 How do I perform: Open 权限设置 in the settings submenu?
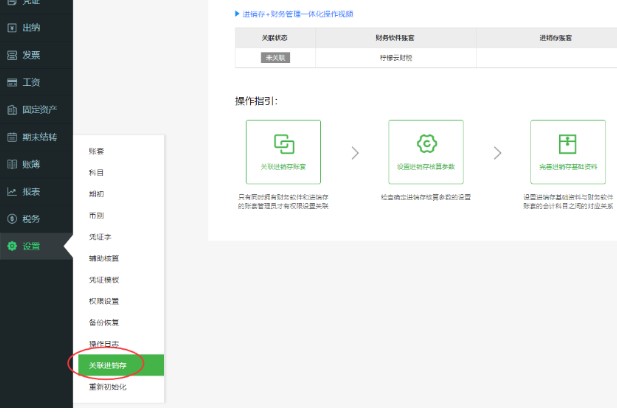click(x=103, y=301)
